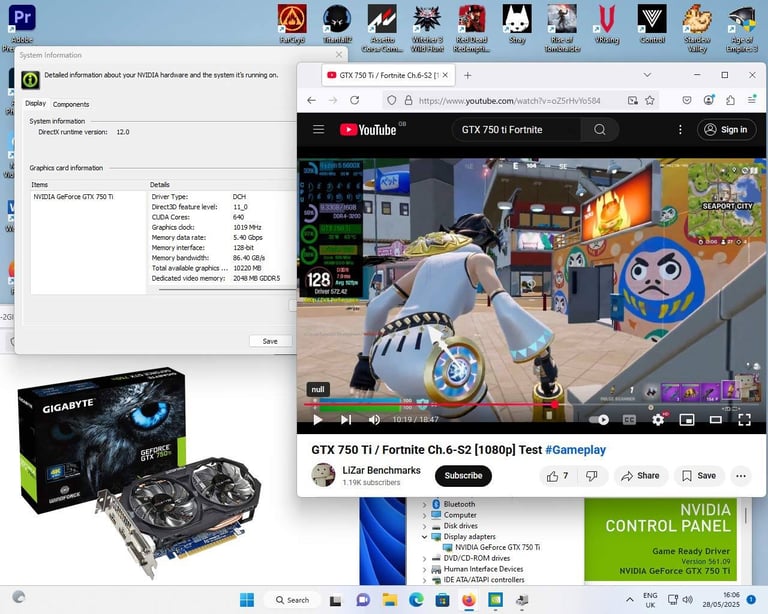The image size is (768, 614).
Task: Select GTX 750 Ti Fortnite browser tab
Action: tap(388, 75)
